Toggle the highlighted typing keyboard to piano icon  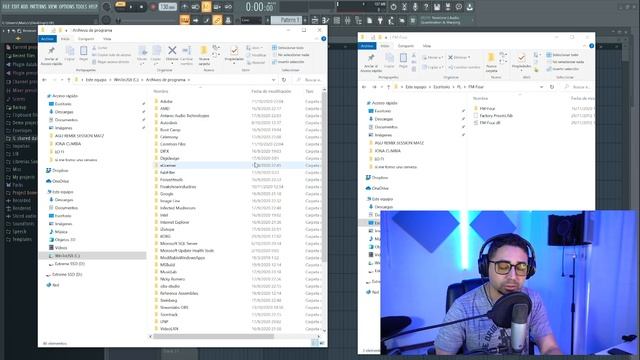point(184,20)
